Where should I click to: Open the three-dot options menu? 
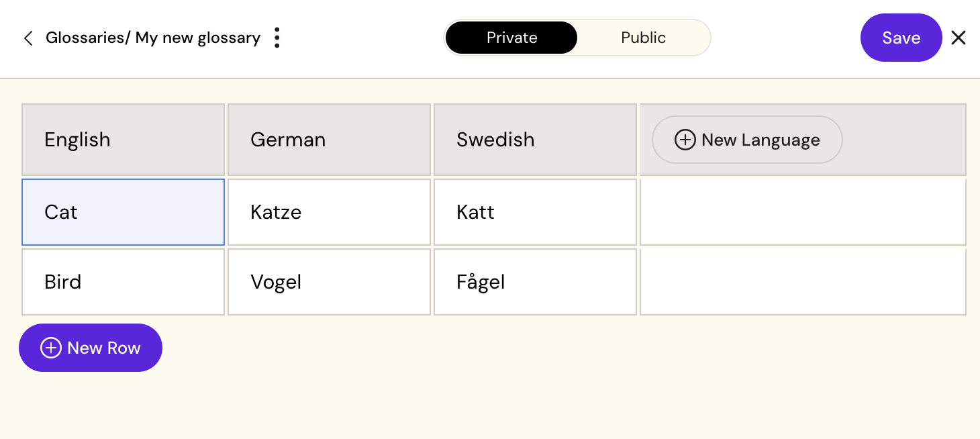click(277, 38)
